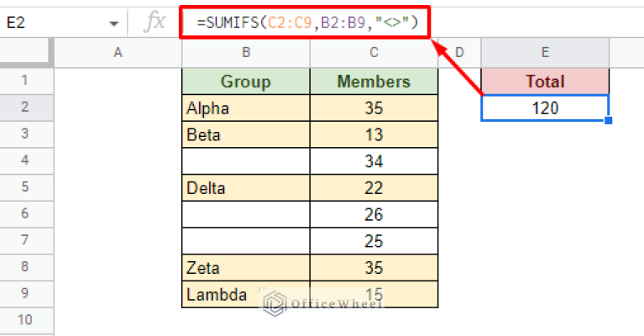Click the fx function icon
The image size is (644, 336).
tap(155, 23)
